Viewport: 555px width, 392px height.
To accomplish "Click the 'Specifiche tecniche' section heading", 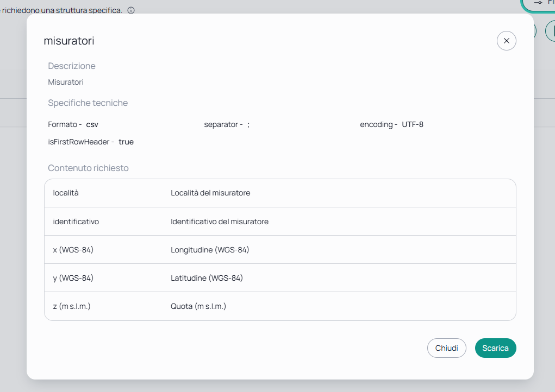I will (88, 103).
